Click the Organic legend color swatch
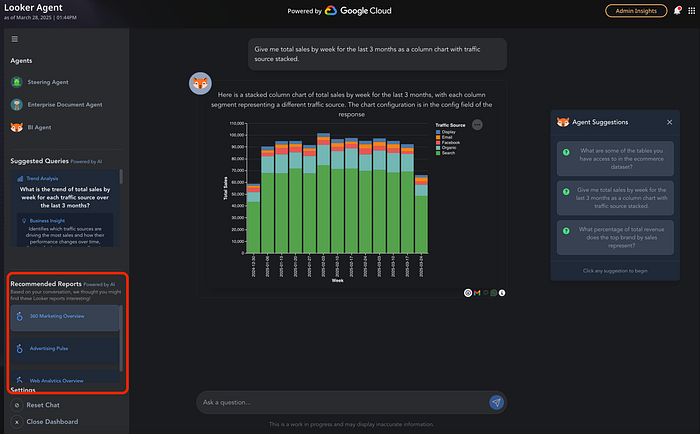Screen dimensions: 700x434 click(x=438, y=148)
